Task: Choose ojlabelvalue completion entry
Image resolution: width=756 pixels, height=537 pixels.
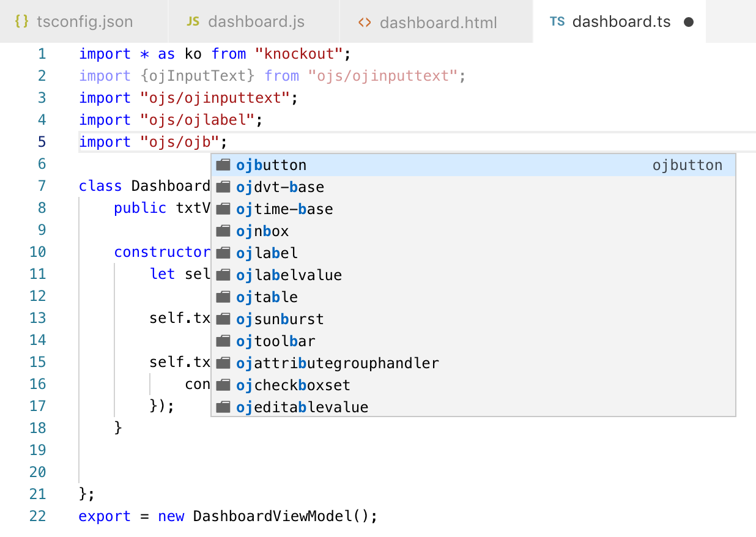Action: (x=289, y=275)
